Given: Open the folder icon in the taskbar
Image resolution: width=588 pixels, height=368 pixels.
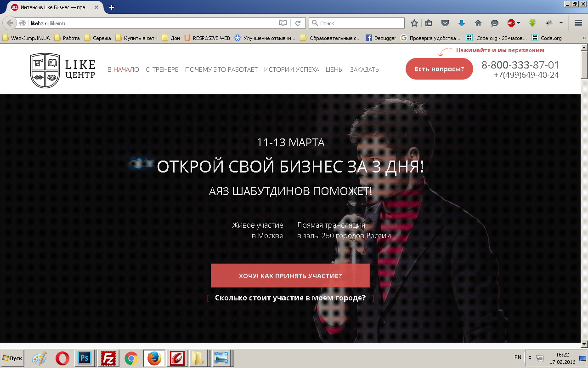Looking at the screenshot, I should coord(198,358).
